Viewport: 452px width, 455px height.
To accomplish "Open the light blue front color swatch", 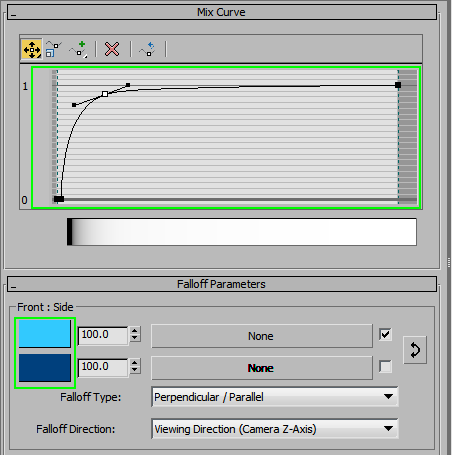I will coord(45,334).
